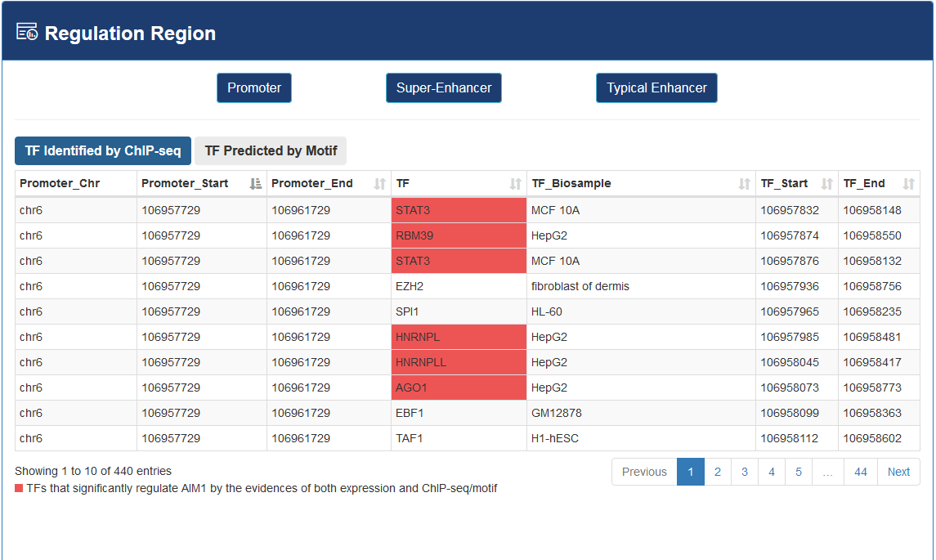This screenshot has width=936, height=560.
Task: Click the Regulation Region header icon
Action: click(27, 32)
